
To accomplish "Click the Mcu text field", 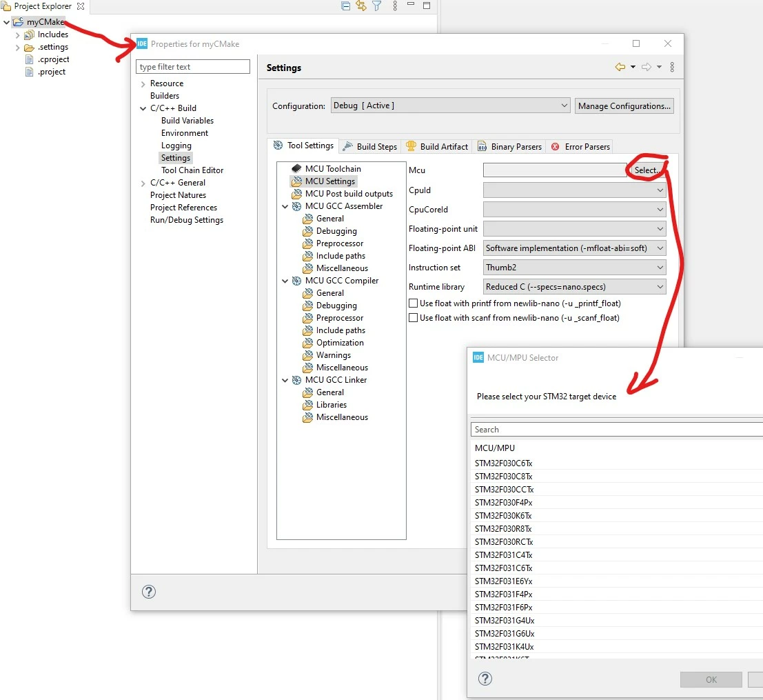I will pyautogui.click(x=555, y=170).
